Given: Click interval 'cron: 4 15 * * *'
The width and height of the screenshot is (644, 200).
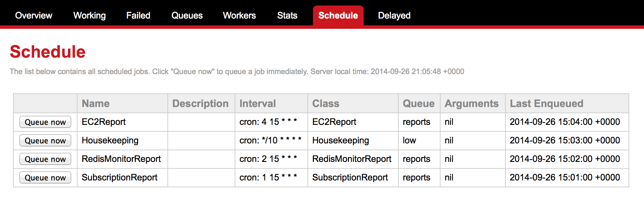Looking at the screenshot, I should (268, 122).
